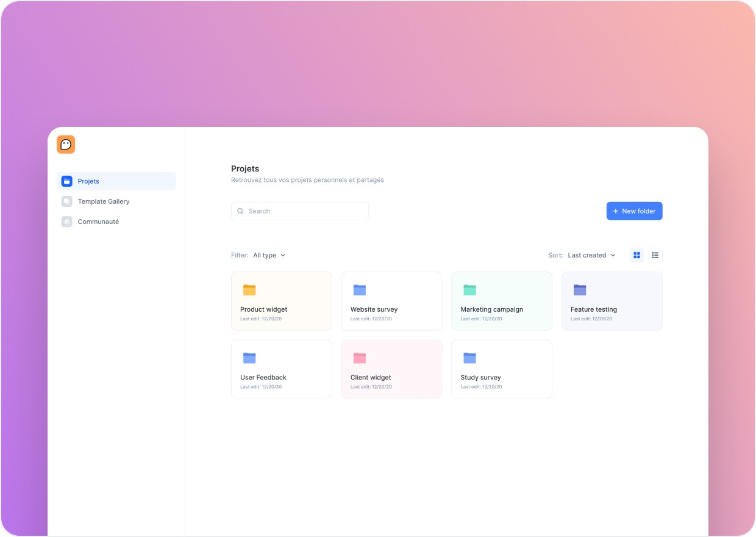Click the 'Retrouvez tous vos projets' subtitle
The image size is (756, 537).
coord(307,180)
